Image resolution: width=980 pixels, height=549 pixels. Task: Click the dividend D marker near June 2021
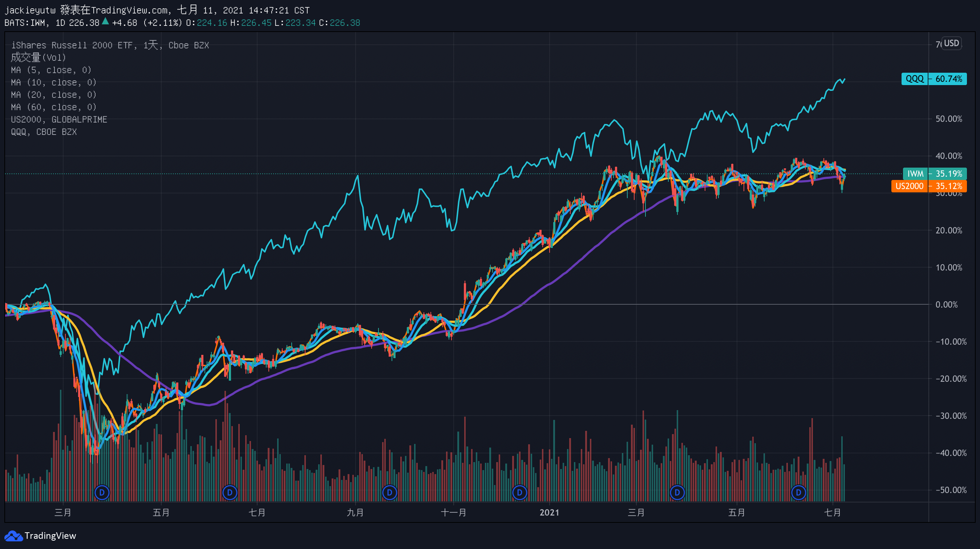click(x=798, y=492)
